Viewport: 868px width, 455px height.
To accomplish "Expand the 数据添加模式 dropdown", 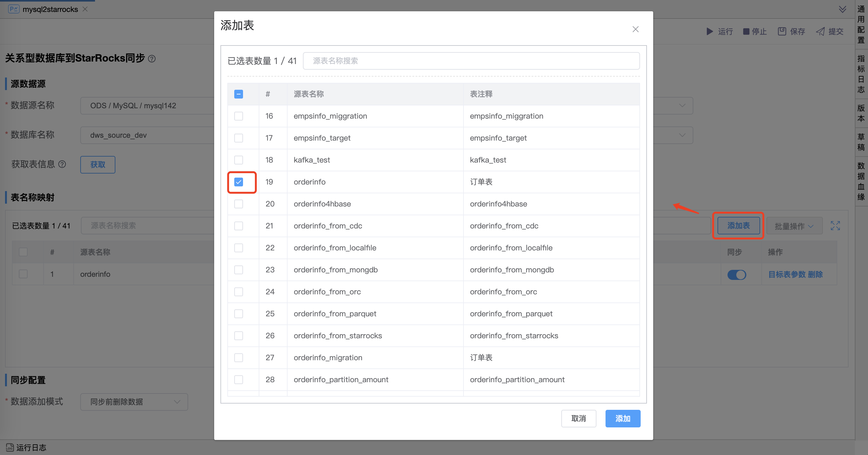I will click(x=134, y=402).
